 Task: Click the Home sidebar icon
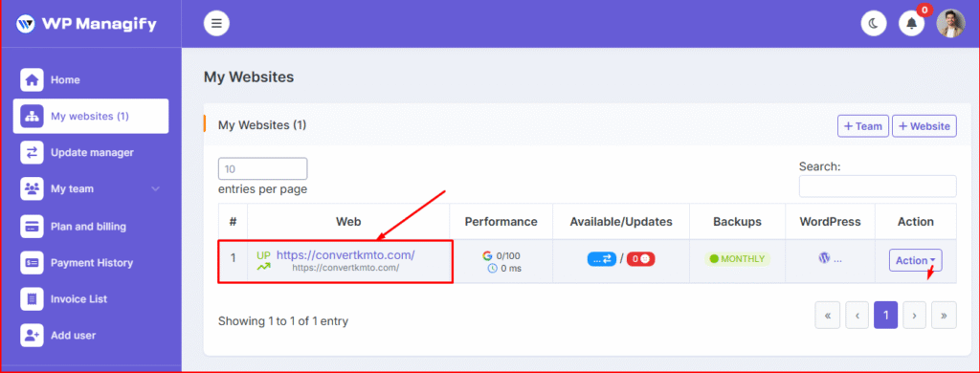[32, 80]
